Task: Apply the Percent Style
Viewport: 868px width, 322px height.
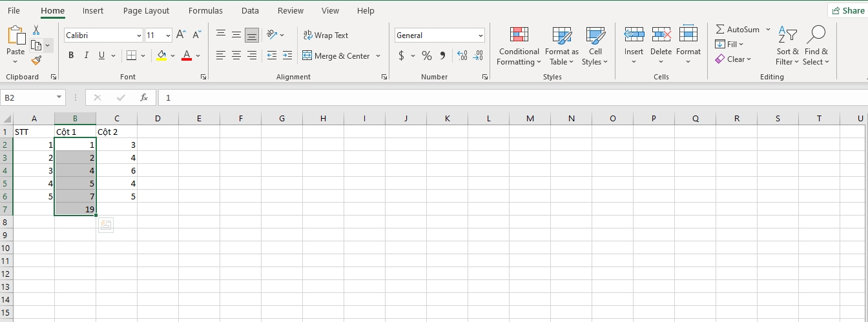Action: (x=426, y=55)
